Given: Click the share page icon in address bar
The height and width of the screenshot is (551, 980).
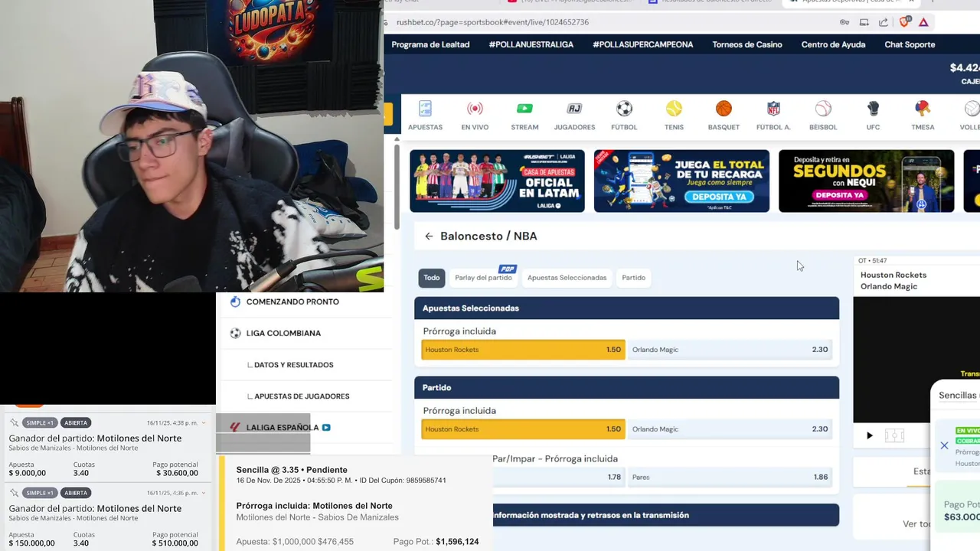Looking at the screenshot, I should 883,22.
